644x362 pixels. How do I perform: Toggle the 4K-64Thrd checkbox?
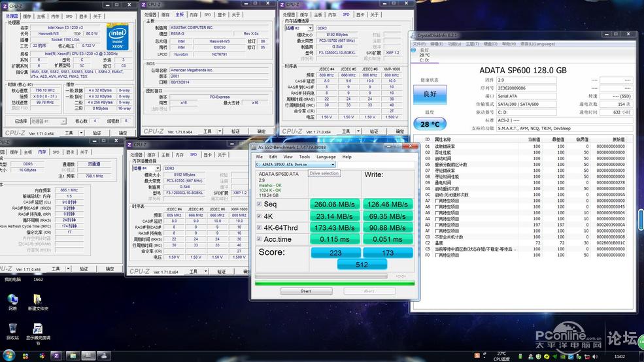259,227
